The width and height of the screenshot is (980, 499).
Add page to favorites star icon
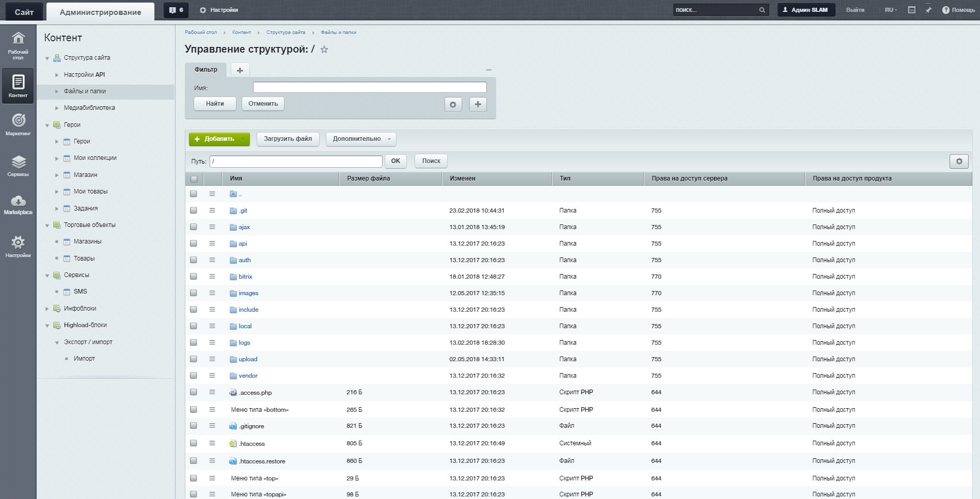[x=324, y=50]
